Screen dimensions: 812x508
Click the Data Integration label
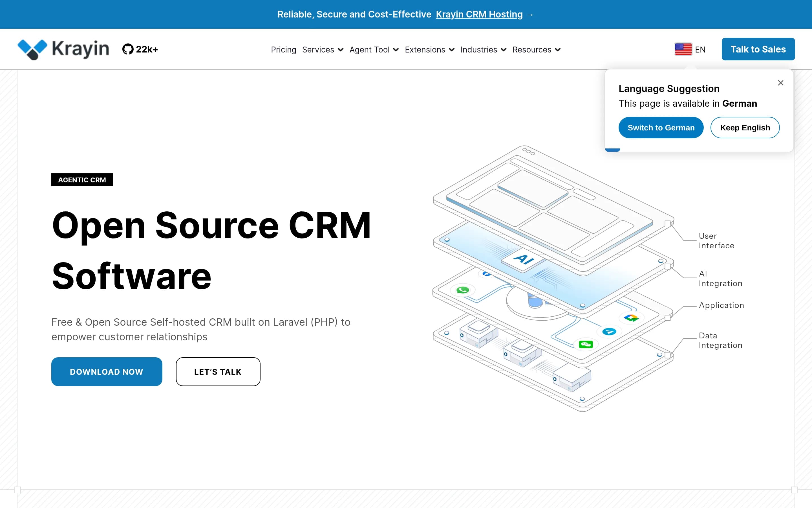pos(720,340)
